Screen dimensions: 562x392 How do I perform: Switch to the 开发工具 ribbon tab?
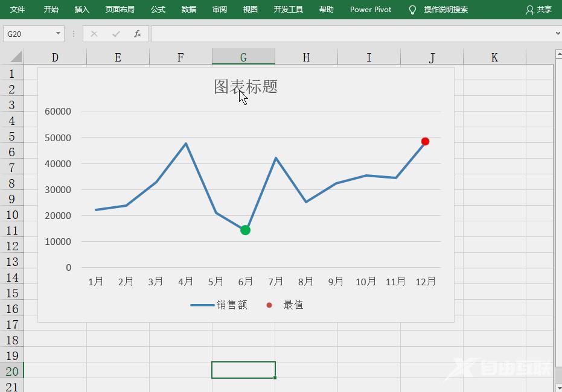pos(288,10)
